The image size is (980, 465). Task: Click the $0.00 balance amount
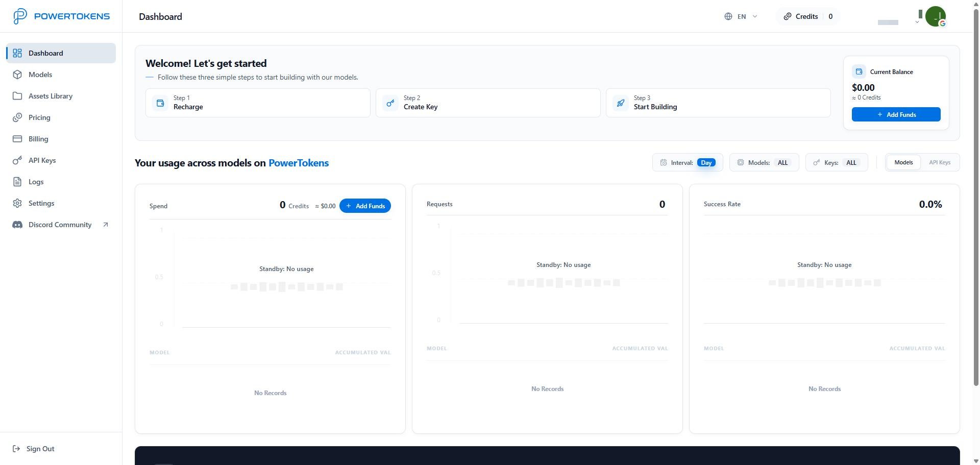tap(863, 88)
